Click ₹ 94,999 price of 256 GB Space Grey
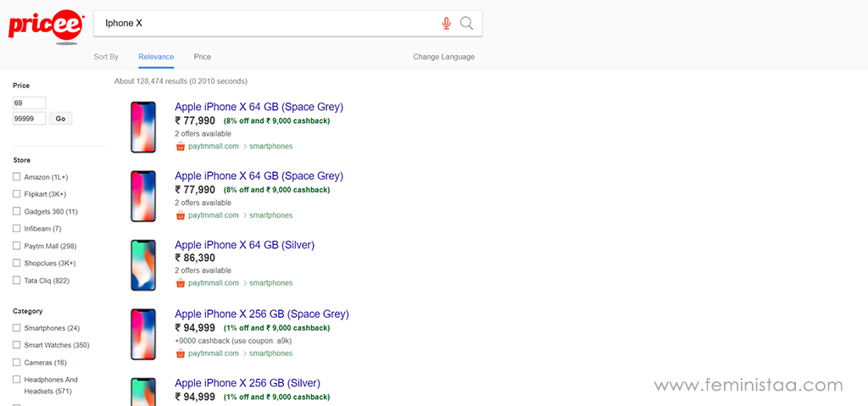868x406 pixels. pyautogui.click(x=195, y=328)
